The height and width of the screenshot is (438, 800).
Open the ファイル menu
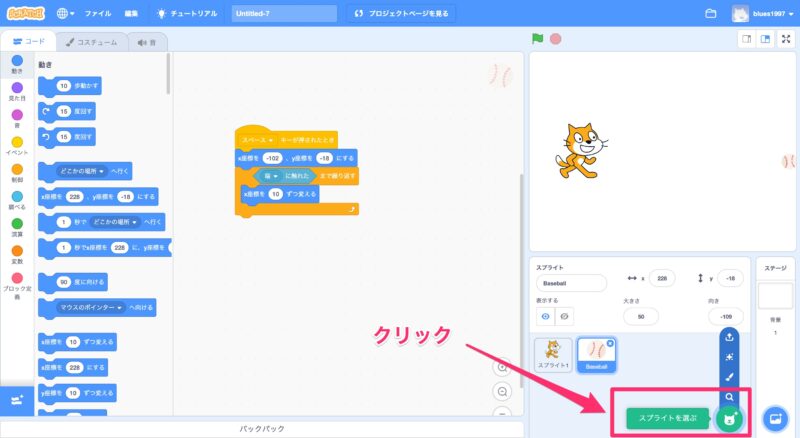click(98, 14)
